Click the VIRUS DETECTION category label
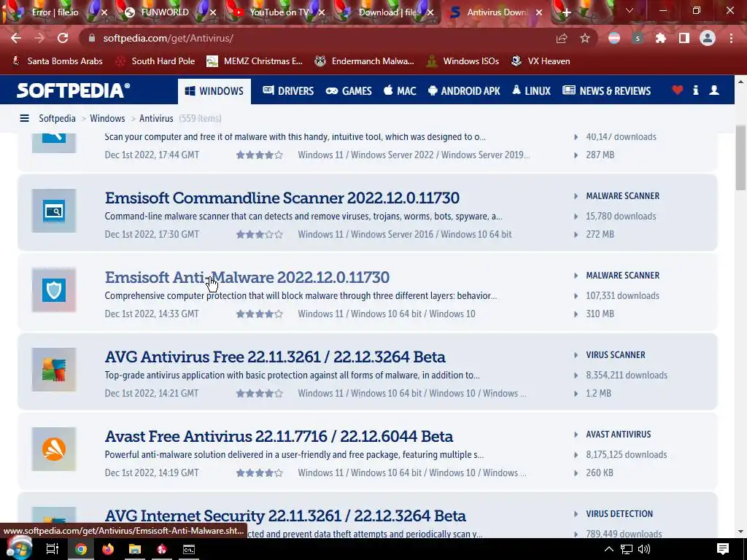747x560 pixels. point(619,514)
